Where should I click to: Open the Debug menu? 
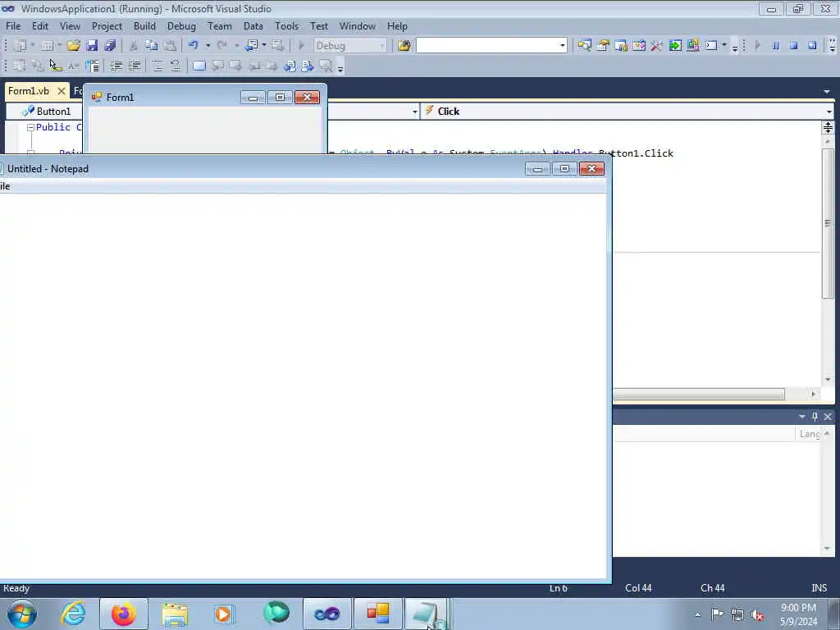(181, 26)
